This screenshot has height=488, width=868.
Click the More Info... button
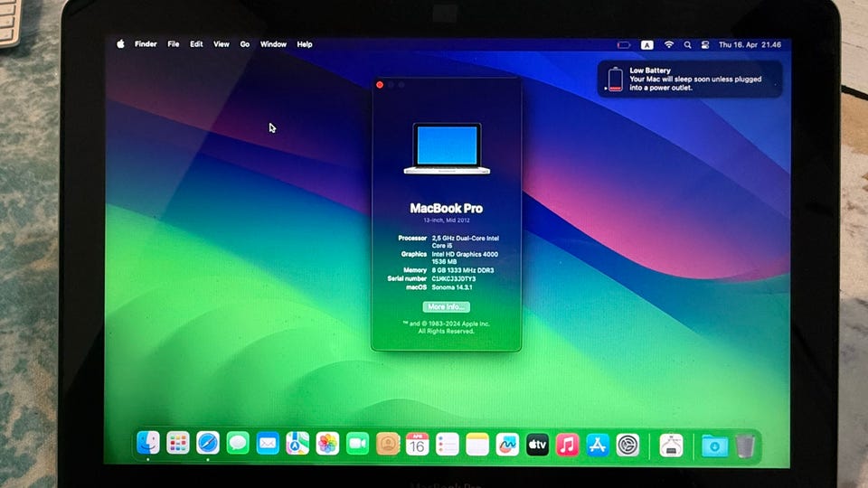click(446, 306)
